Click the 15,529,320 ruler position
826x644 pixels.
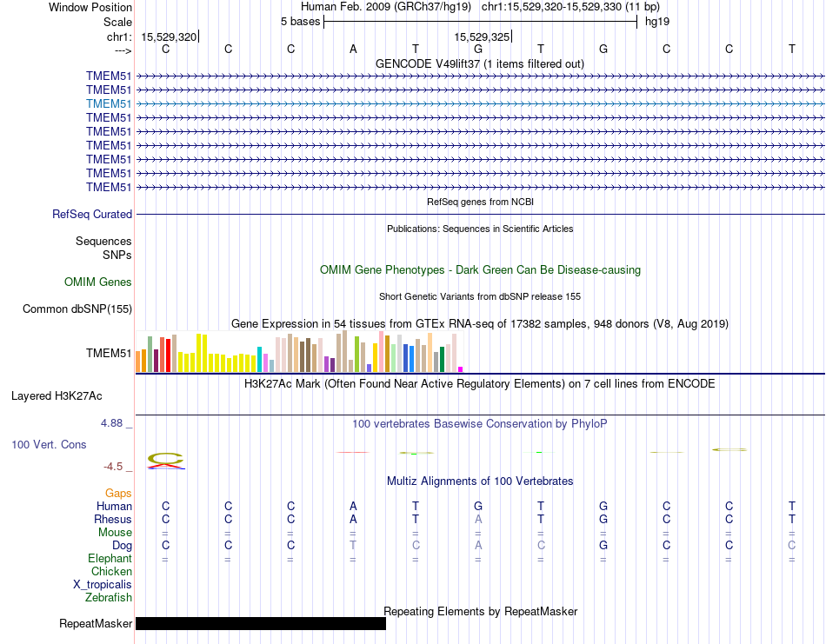(169, 37)
